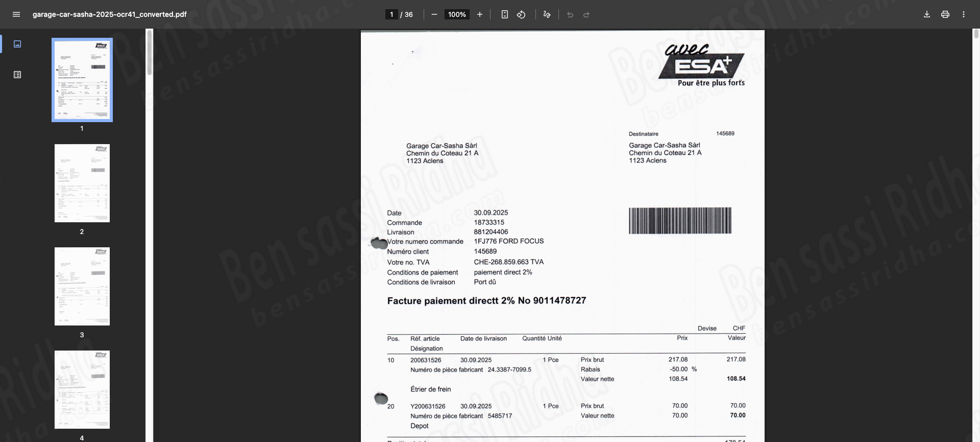This screenshot has width=980, height=442.
Task: Click the fit to page icon
Action: point(504,14)
